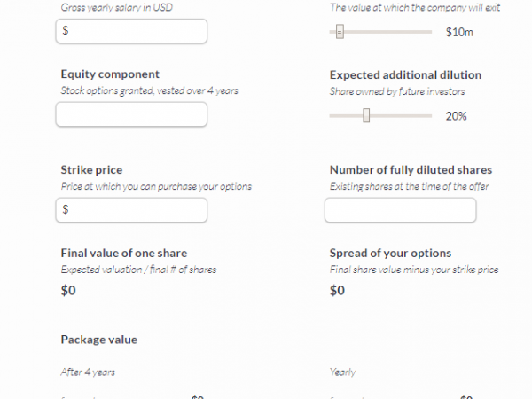Click the company exit value slider handle
Image resolution: width=532 pixels, height=399 pixels.
(x=340, y=33)
